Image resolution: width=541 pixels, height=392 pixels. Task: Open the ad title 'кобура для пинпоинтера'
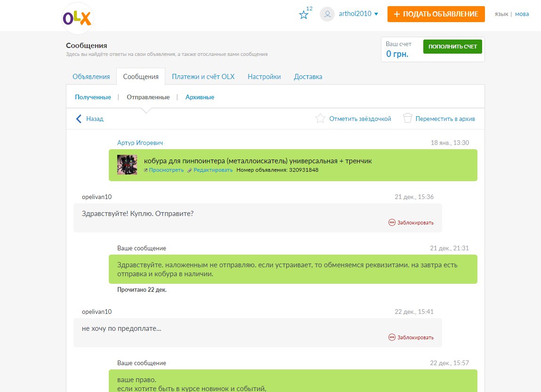pyautogui.click(x=258, y=161)
